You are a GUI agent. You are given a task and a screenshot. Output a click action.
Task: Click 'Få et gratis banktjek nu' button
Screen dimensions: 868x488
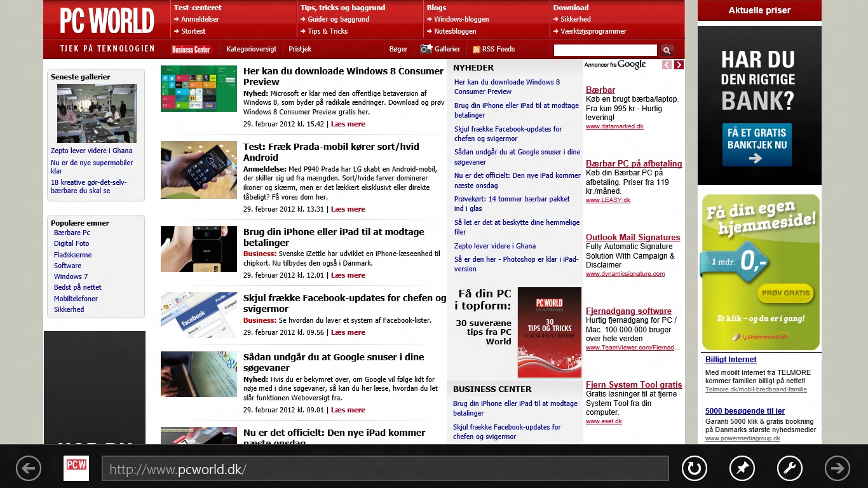[x=756, y=145]
